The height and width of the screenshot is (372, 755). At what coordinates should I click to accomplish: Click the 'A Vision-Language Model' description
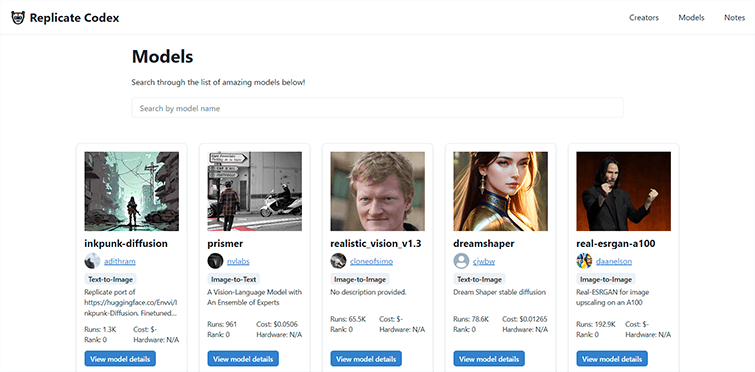(255, 297)
